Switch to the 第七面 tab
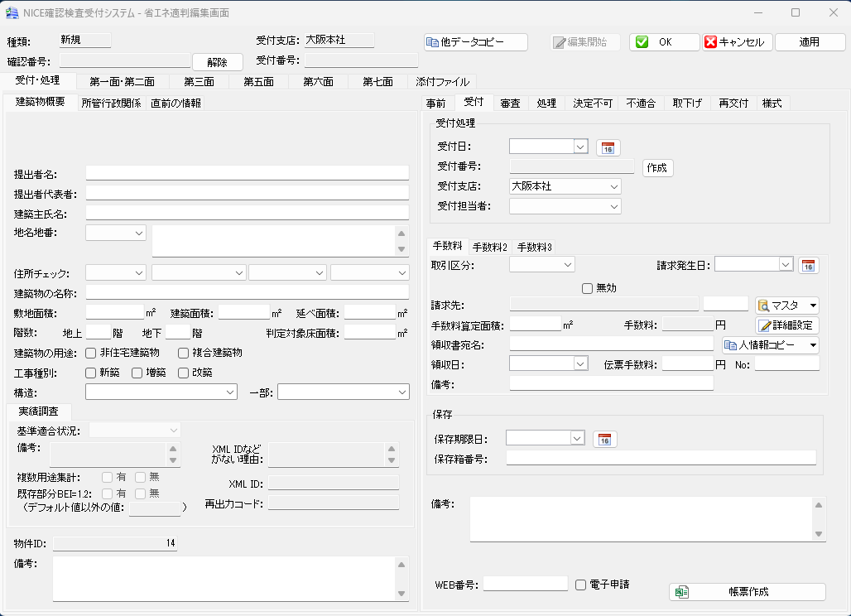851x616 pixels. [377, 82]
